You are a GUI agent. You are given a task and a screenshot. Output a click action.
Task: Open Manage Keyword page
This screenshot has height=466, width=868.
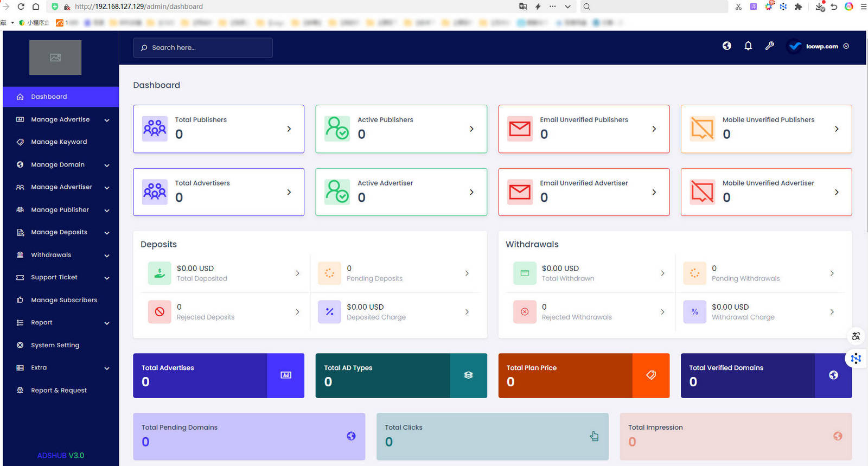(x=61, y=142)
